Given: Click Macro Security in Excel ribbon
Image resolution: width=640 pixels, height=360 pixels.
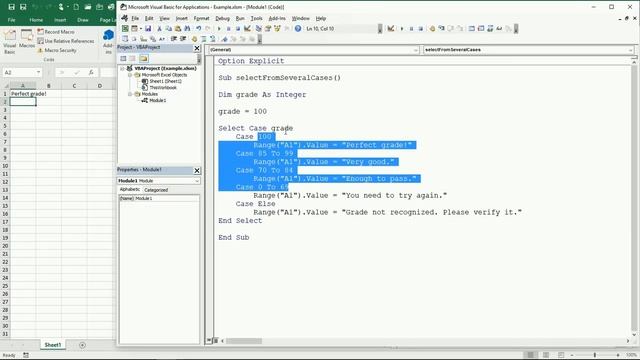Looking at the screenshot, I should pyautogui.click(x=57, y=50).
